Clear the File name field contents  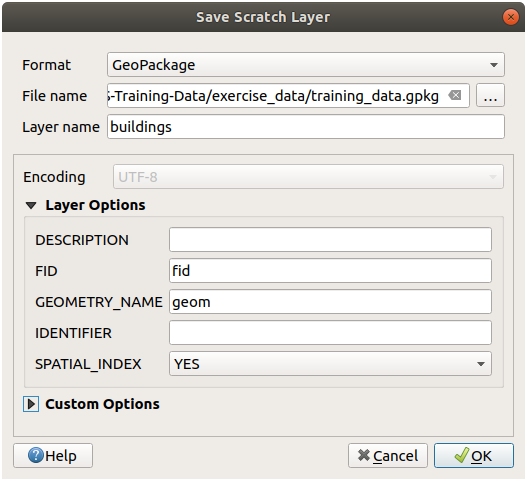[x=455, y=95]
